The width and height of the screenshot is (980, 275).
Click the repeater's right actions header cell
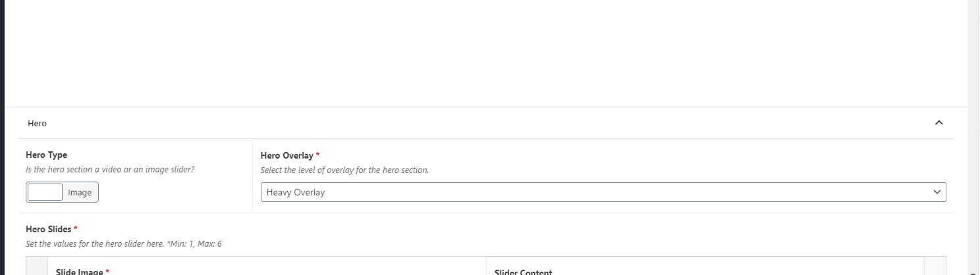click(x=935, y=267)
